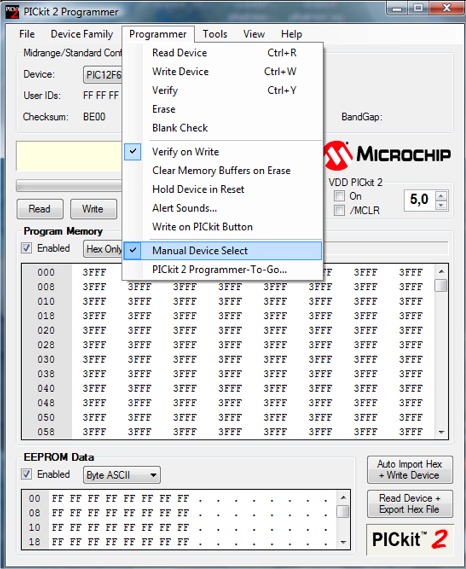Image resolution: width=466 pixels, height=569 pixels.
Task: Click Auto Import Hex + Write Device
Action: click(x=410, y=470)
